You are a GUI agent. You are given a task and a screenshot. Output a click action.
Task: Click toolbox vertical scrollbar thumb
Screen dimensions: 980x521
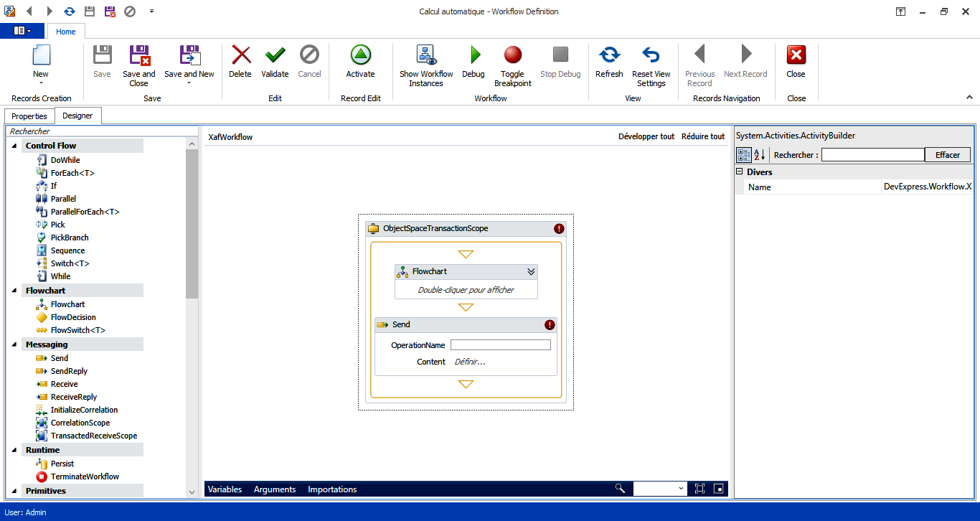coord(192,225)
